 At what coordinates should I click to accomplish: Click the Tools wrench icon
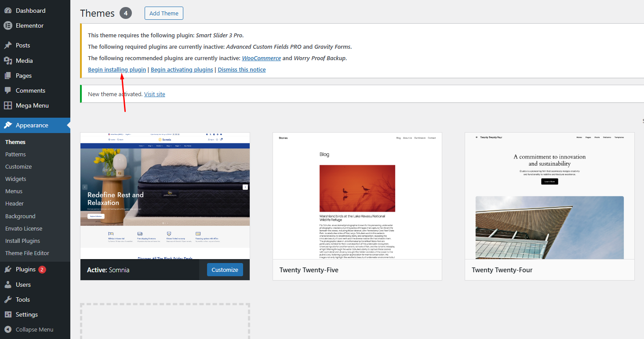click(x=8, y=299)
